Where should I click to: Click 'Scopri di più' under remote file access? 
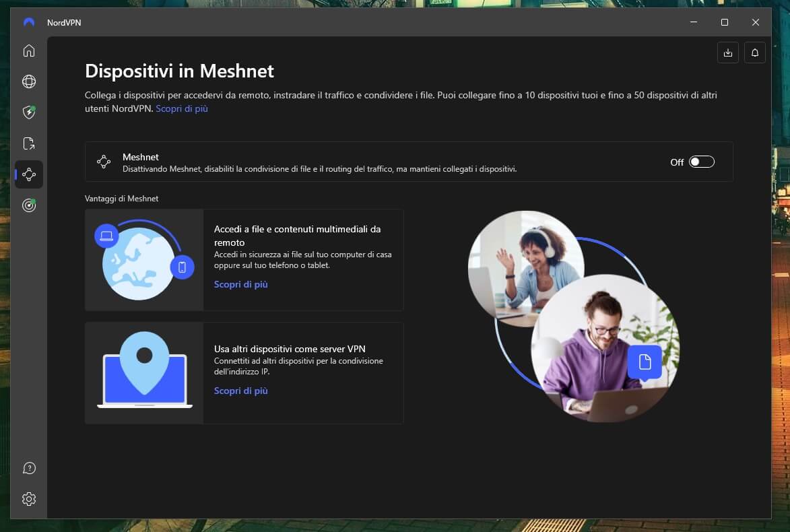click(x=241, y=284)
